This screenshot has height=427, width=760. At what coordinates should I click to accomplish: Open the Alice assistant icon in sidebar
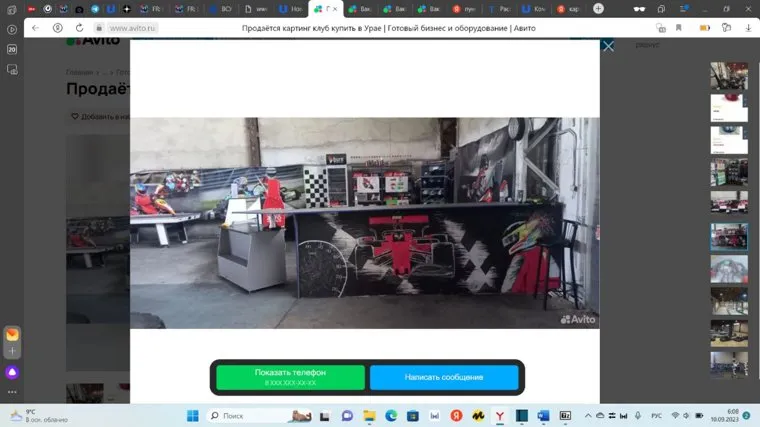12,372
